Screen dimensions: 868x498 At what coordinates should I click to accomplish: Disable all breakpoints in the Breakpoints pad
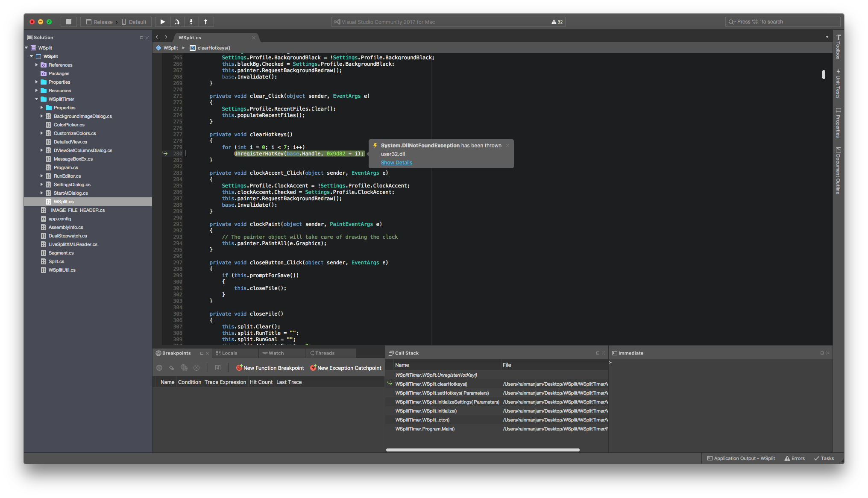click(184, 368)
